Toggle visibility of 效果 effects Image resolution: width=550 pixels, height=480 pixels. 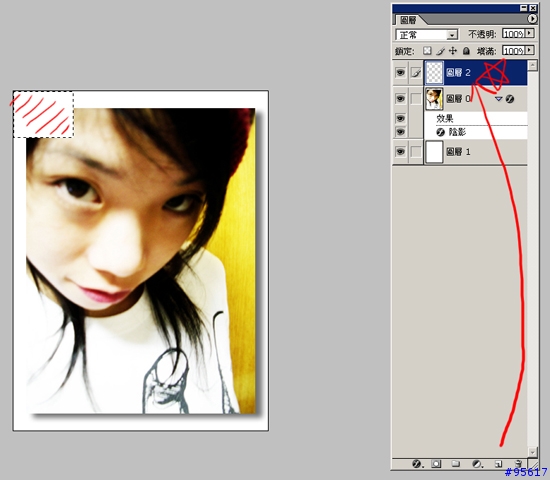tap(400, 118)
